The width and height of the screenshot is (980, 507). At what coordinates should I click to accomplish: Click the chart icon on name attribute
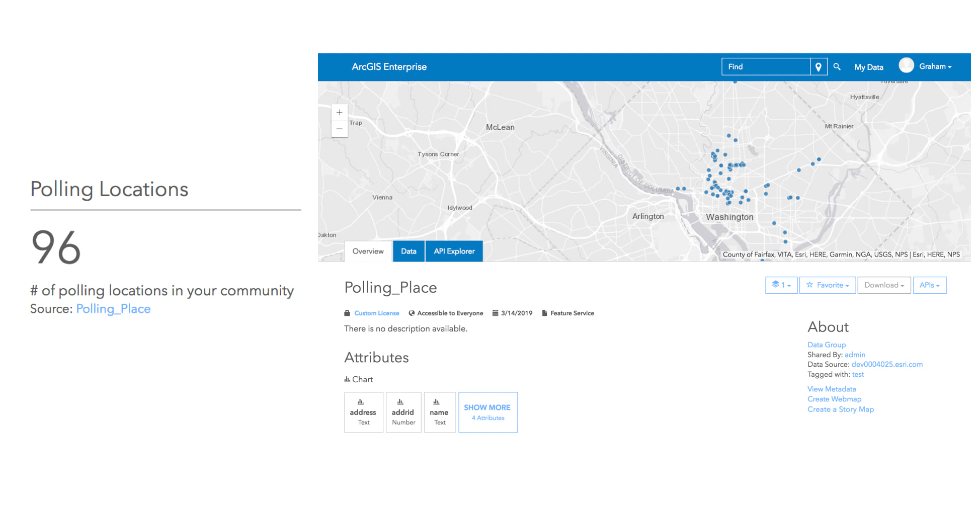click(x=437, y=402)
